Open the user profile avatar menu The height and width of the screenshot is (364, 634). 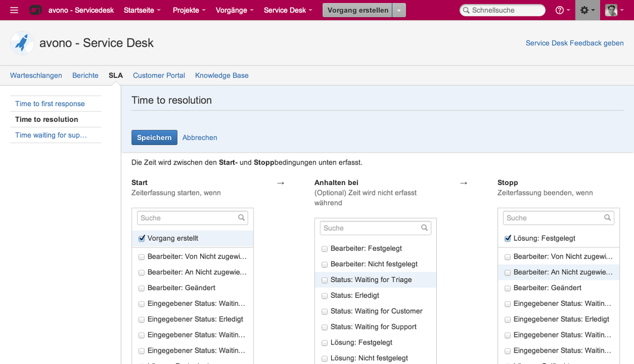613,10
